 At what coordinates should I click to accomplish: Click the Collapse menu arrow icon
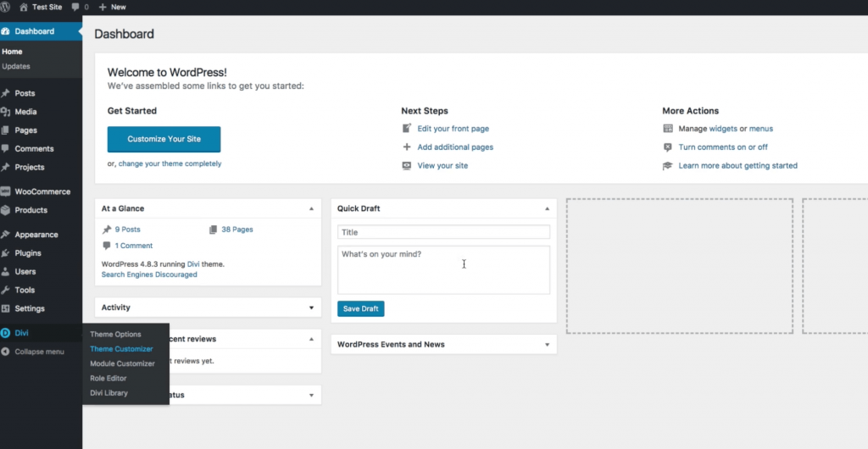coord(6,352)
